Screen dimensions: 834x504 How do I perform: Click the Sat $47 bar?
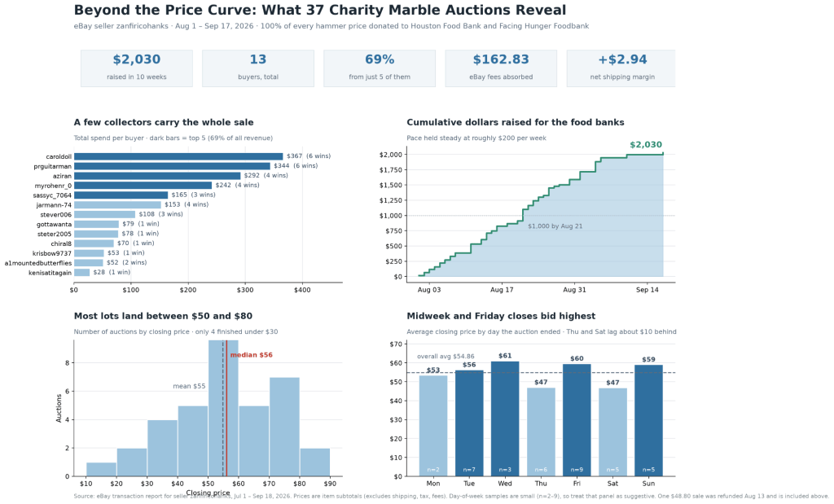(x=612, y=432)
